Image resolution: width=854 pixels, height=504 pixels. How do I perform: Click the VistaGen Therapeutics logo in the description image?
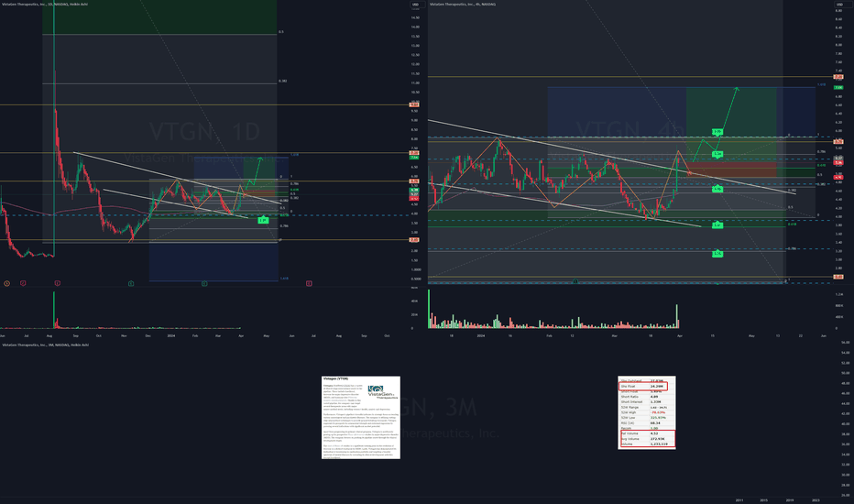[x=383, y=392]
